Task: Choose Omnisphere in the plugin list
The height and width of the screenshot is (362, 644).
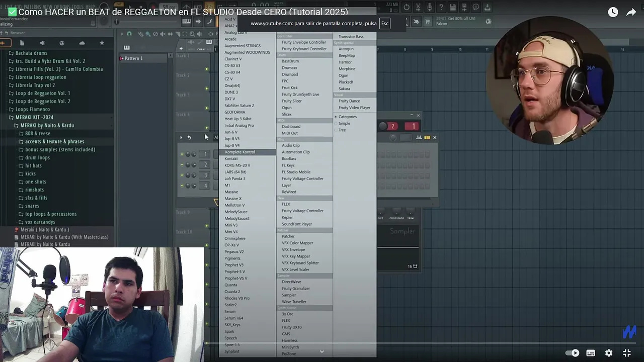Action: coord(235,238)
